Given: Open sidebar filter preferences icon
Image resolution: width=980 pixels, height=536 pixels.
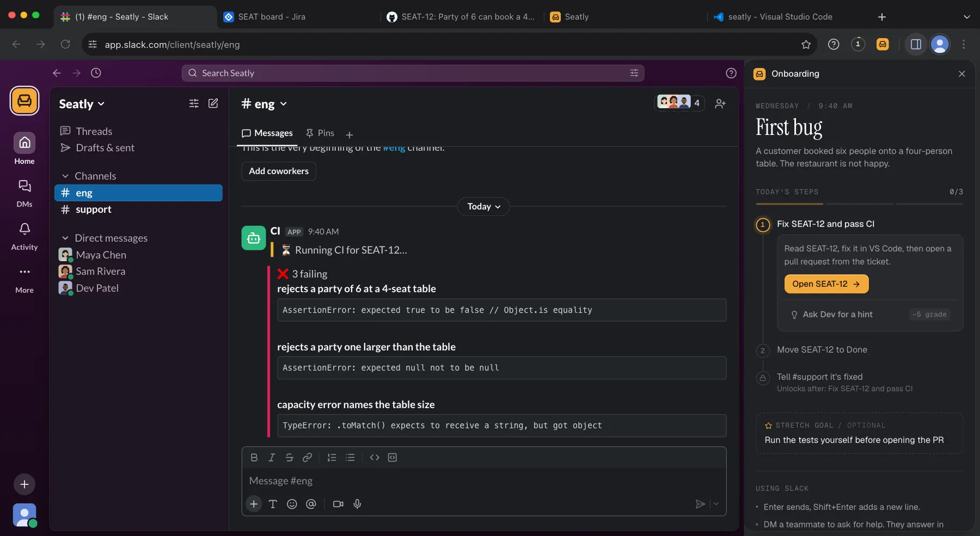Looking at the screenshot, I should 194,103.
